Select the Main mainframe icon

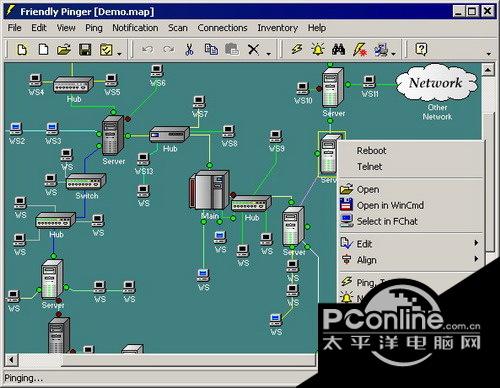pyautogui.click(x=209, y=190)
